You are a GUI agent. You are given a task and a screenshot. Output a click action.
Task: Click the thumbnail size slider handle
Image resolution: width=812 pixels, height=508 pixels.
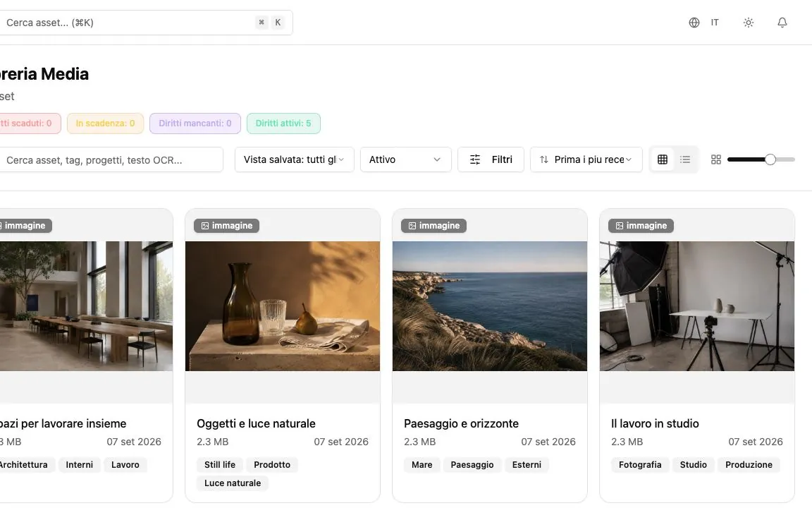(x=770, y=159)
